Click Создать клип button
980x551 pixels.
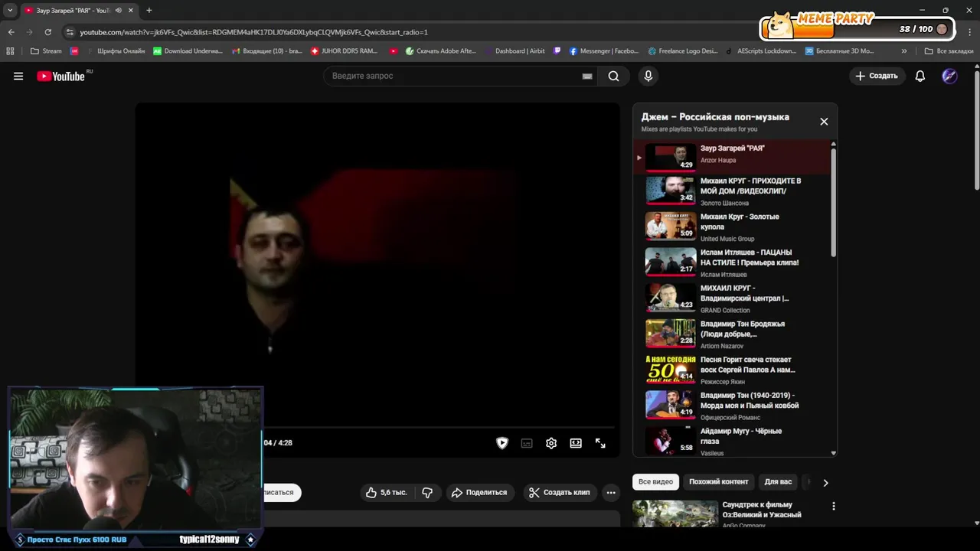point(559,492)
